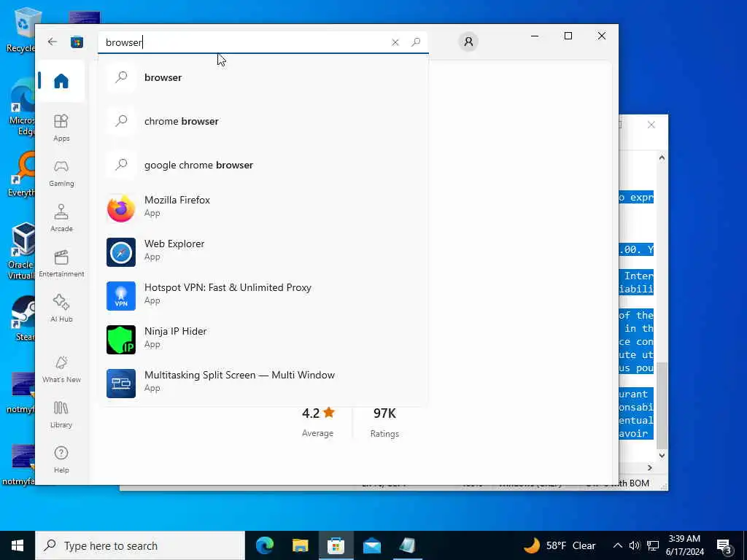This screenshot has height=560, width=747.
Task: Open Help in the Store sidebar
Action: (61, 460)
